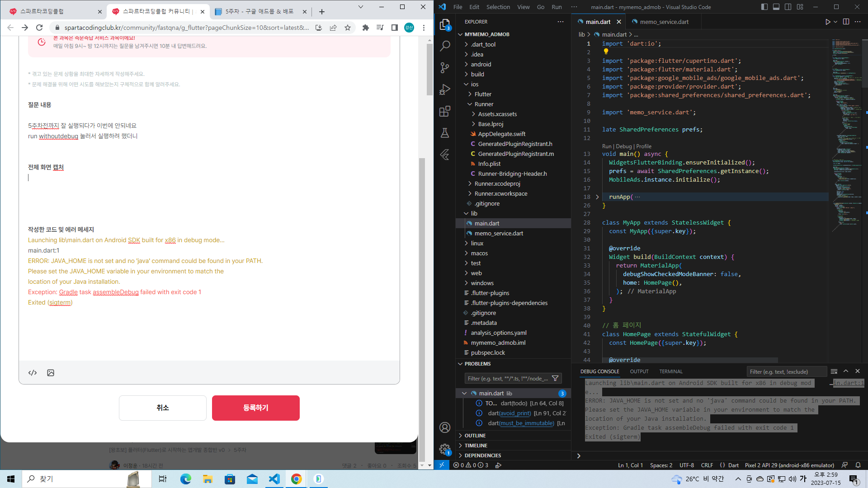Image resolution: width=868 pixels, height=488 pixels.
Task: Open the Explorer view in VS Code
Action: point(445,24)
